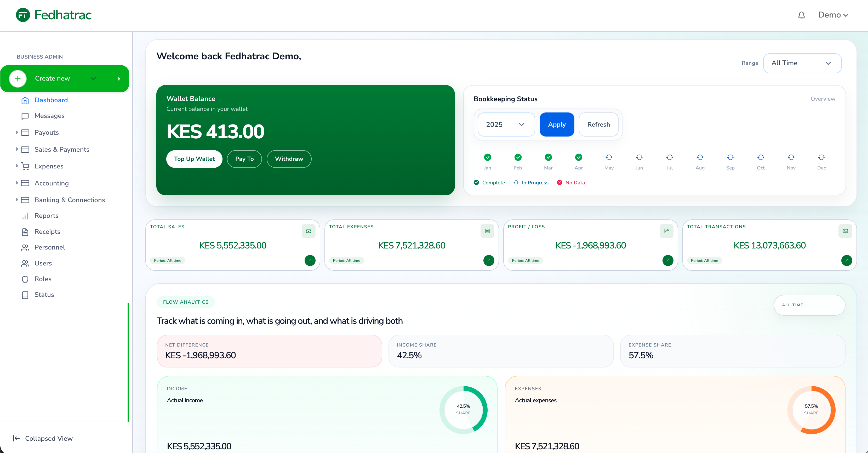
Task: Click the Fedhatrac logo
Action: tap(54, 15)
